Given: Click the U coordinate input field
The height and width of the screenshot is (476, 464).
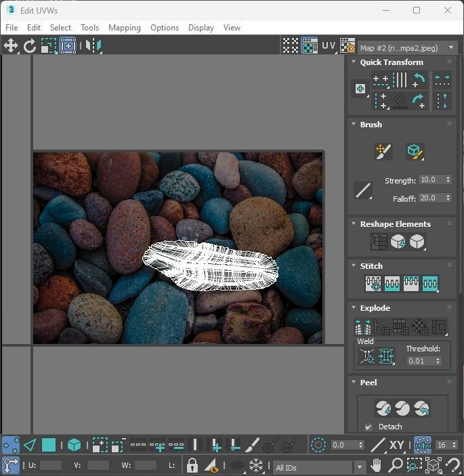Looking at the screenshot, I should pos(50,465).
